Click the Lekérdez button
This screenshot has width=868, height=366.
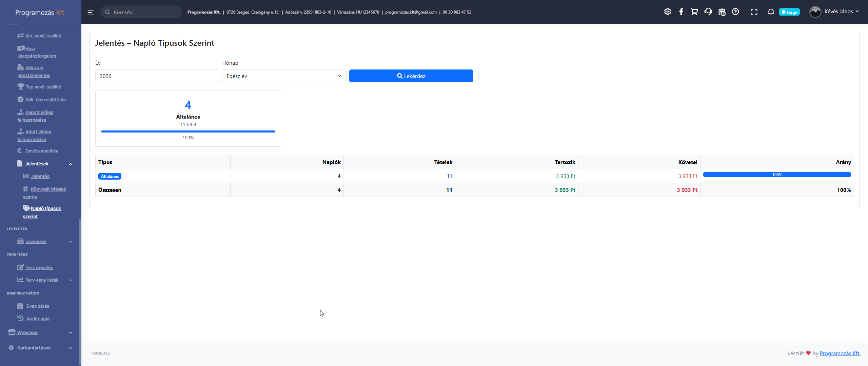tap(411, 76)
